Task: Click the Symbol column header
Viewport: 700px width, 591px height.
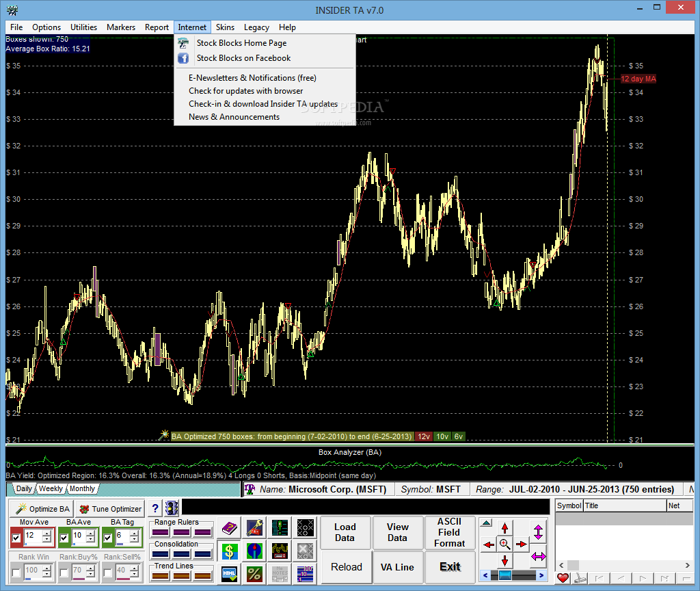Action: 569,505
